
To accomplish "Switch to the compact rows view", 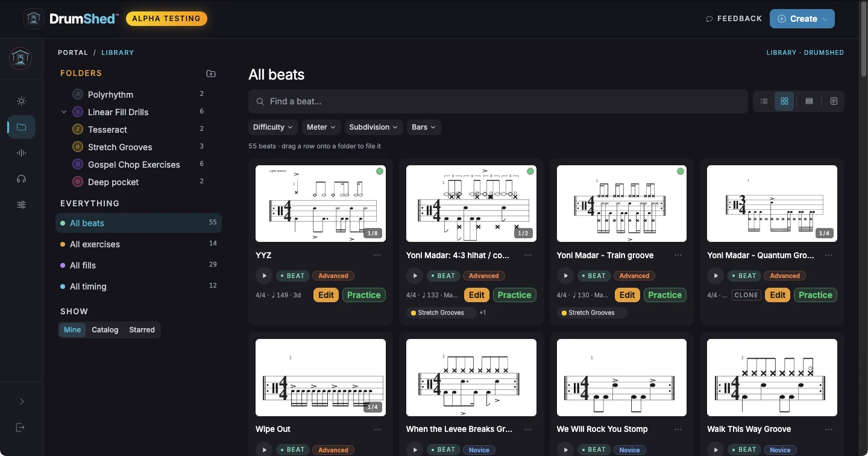I will (x=809, y=101).
